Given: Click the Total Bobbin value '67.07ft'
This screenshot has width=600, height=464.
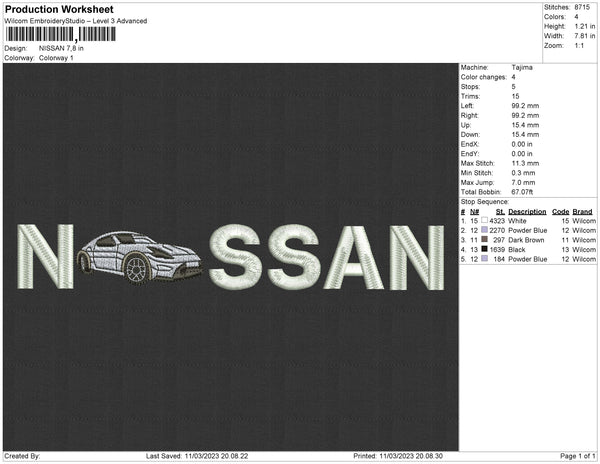Looking at the screenshot, I should (x=522, y=192).
